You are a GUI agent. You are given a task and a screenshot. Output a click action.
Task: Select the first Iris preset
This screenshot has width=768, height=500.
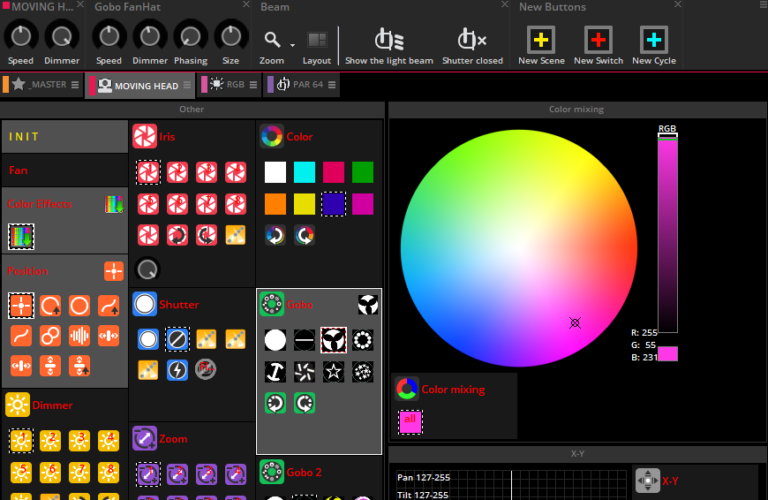pyautogui.click(x=148, y=172)
